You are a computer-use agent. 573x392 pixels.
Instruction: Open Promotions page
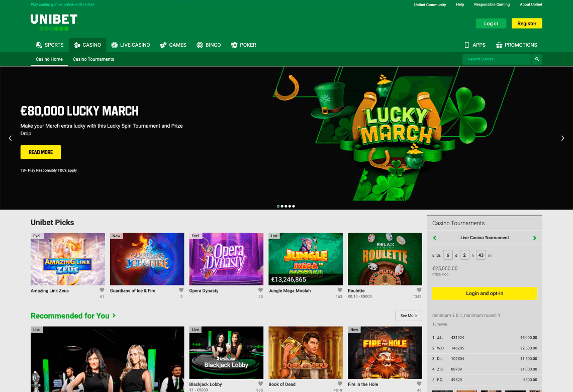pyautogui.click(x=516, y=45)
